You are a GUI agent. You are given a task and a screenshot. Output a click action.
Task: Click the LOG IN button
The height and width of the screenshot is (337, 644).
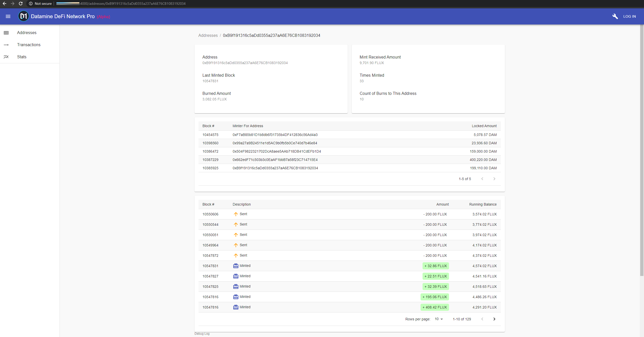[x=629, y=16]
